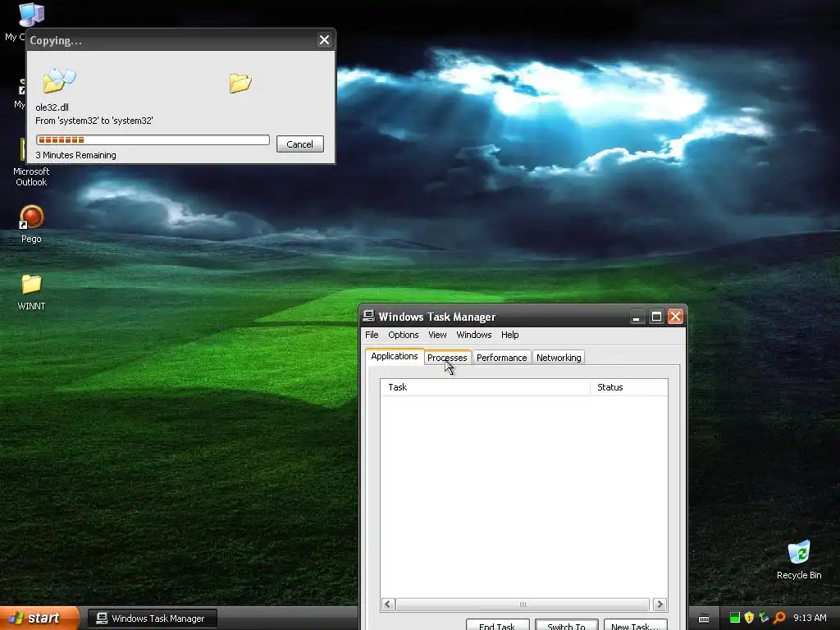This screenshot has height=630, width=840.
Task: Click the on-screen keyboard tray icon
Action: pyautogui.click(x=704, y=619)
